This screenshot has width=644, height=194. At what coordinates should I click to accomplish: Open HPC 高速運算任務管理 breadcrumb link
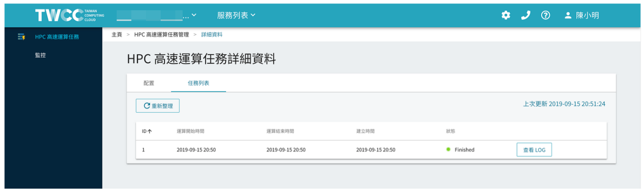pyautogui.click(x=162, y=35)
